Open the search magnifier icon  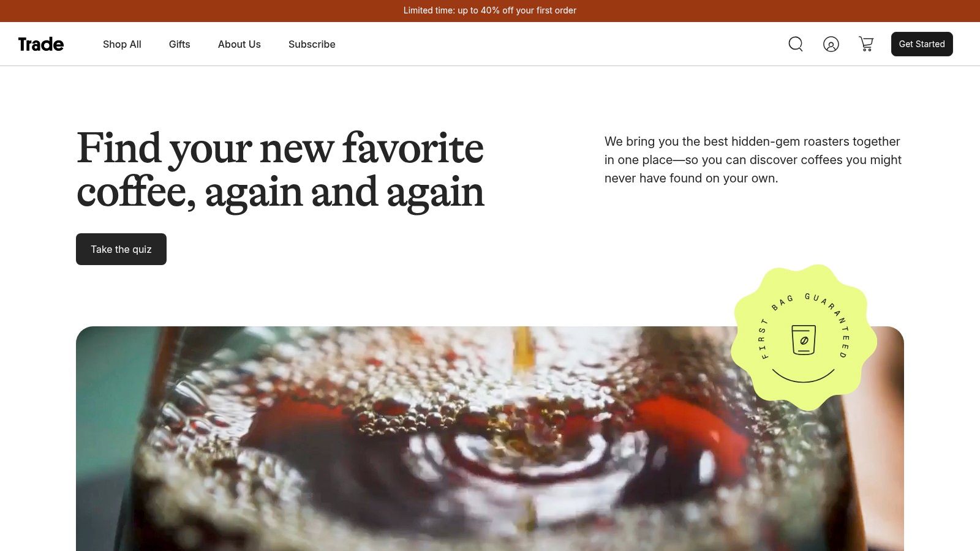[796, 44]
